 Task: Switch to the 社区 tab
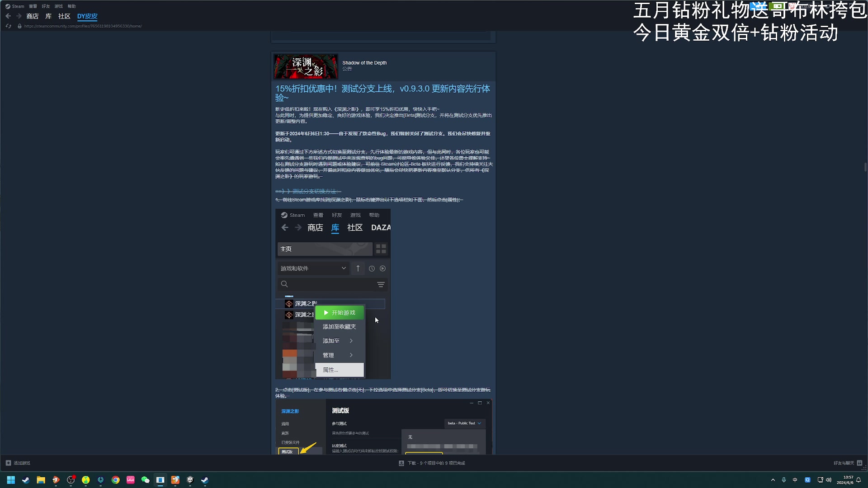tap(64, 16)
